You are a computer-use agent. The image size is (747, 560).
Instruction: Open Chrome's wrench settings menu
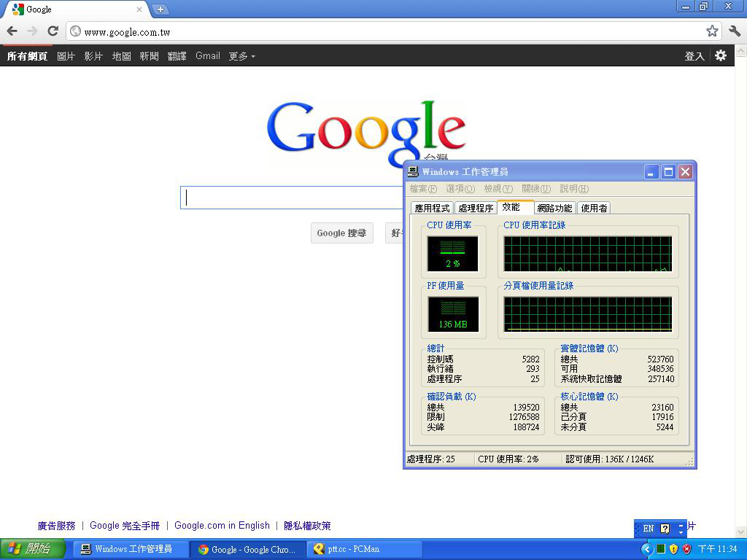735,31
